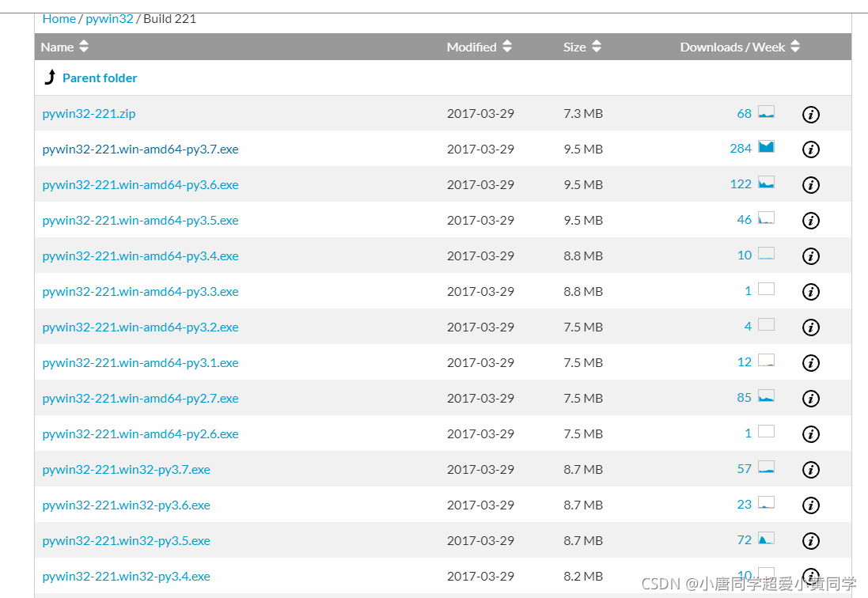Download pywin32-221.win-amd64-py3.5.exe

140,221
